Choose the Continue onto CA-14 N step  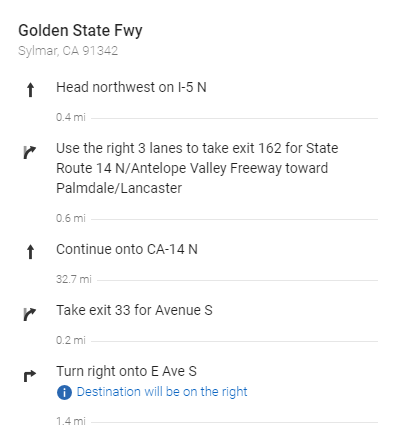[x=127, y=249]
